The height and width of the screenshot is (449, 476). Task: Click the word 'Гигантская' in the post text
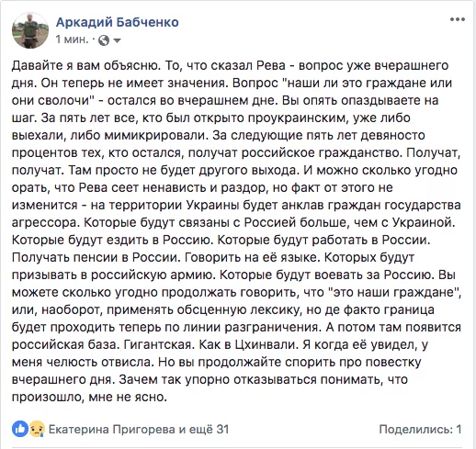click(159, 344)
